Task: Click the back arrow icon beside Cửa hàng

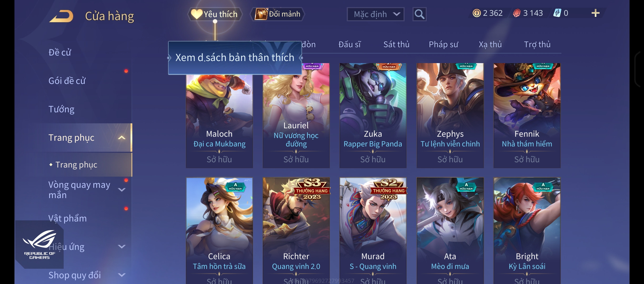Action: click(x=61, y=16)
